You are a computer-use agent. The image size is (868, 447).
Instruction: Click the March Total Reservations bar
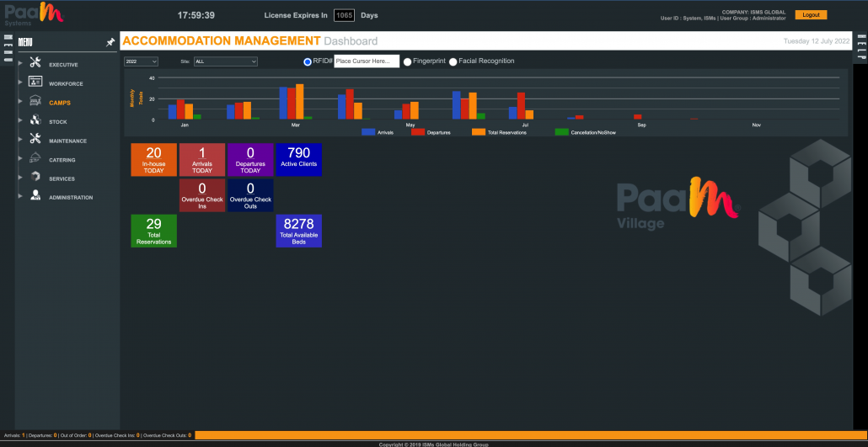[x=299, y=102]
